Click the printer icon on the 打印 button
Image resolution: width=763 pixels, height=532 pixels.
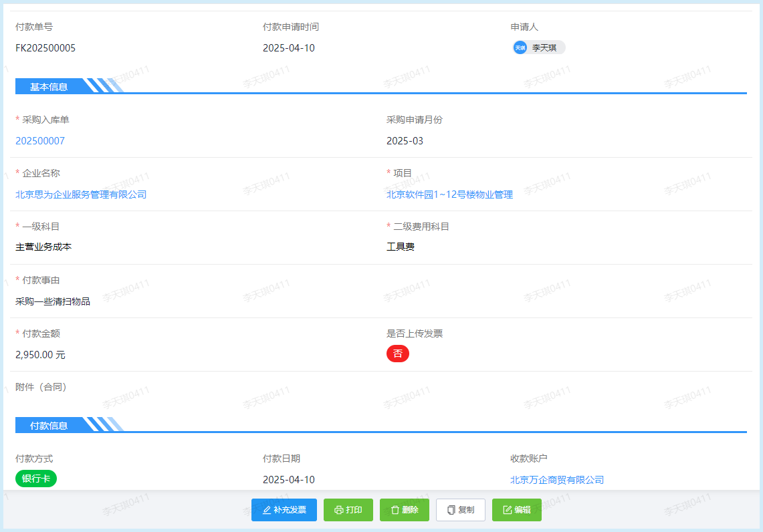(x=338, y=509)
